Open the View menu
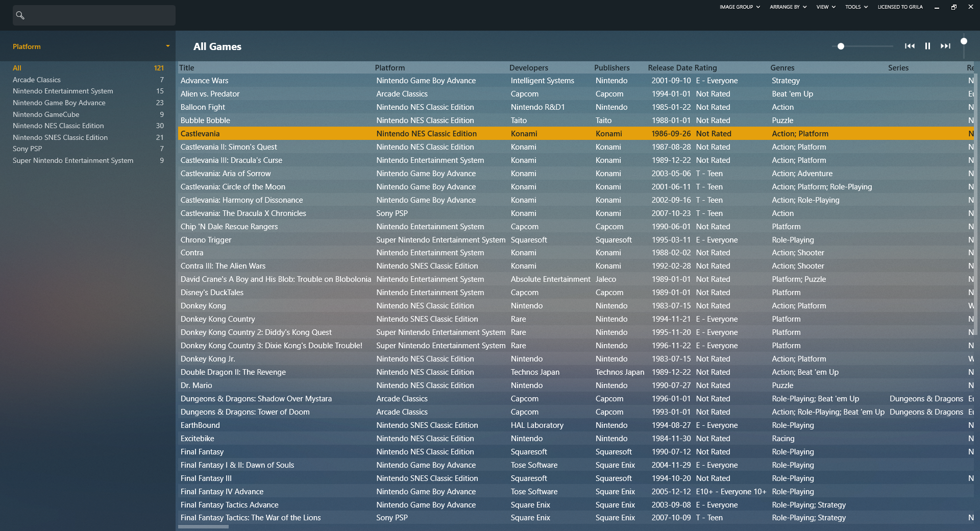The width and height of the screenshot is (980, 531). coord(825,7)
